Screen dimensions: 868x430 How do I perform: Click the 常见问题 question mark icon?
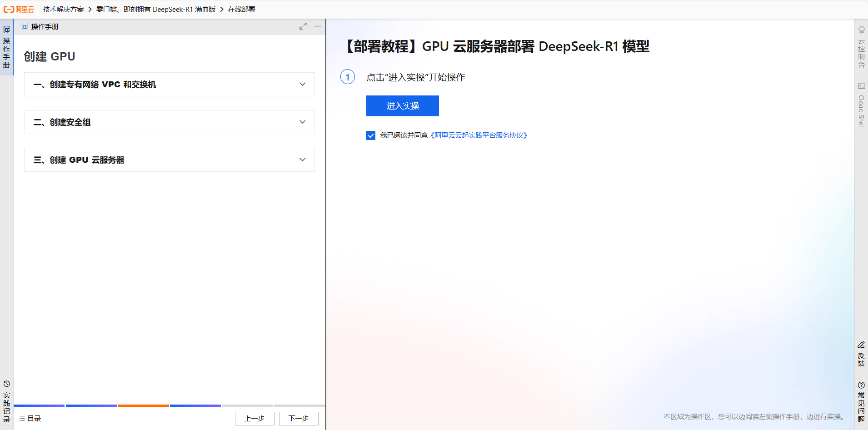tap(861, 385)
